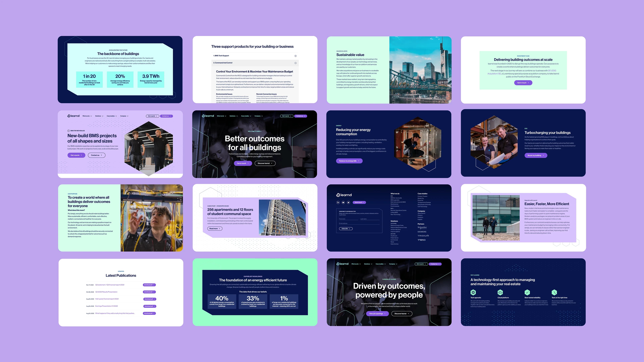Expand Discover learnd dropdown under Driven by outcomes

tap(402, 314)
